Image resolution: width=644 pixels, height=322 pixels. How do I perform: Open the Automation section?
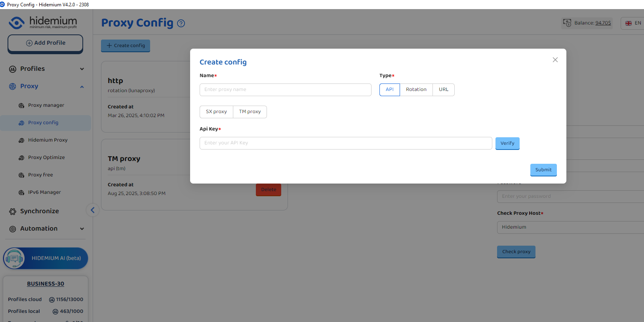point(39,229)
